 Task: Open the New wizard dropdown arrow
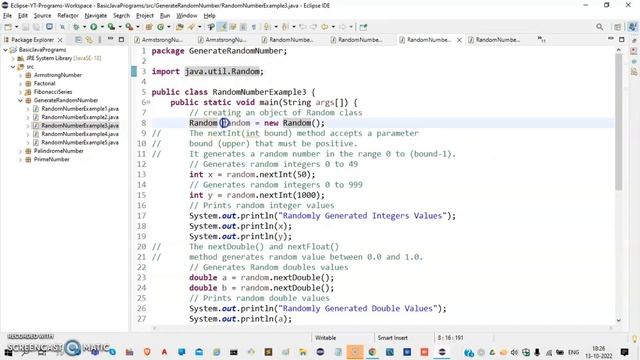[x=16, y=27]
